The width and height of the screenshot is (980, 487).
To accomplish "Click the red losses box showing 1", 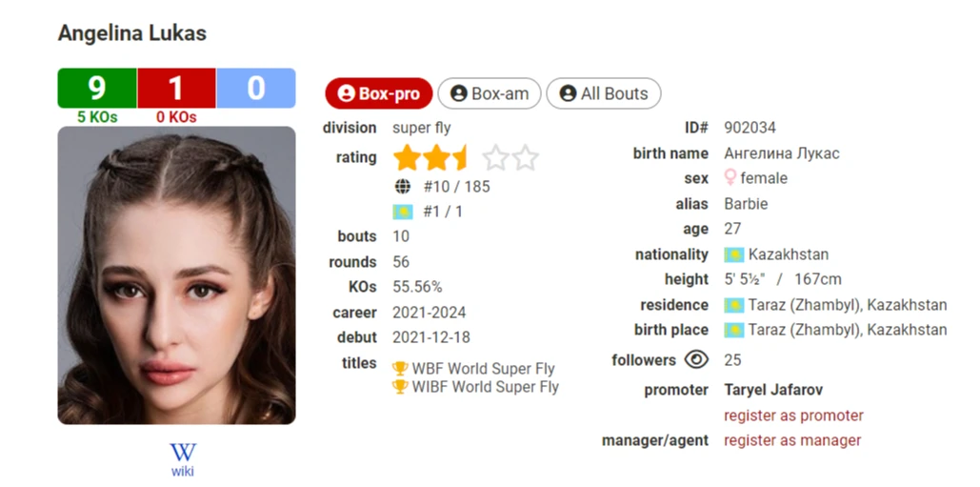I will [x=176, y=89].
